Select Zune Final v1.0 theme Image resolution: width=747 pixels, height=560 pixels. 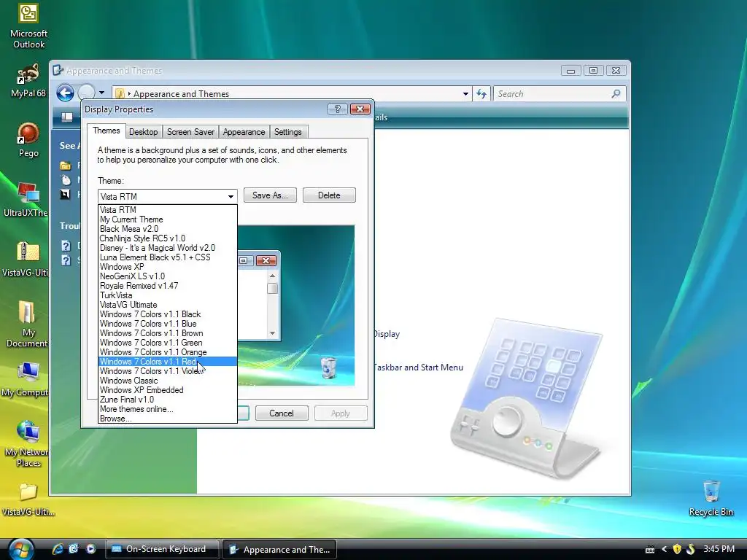point(168,400)
